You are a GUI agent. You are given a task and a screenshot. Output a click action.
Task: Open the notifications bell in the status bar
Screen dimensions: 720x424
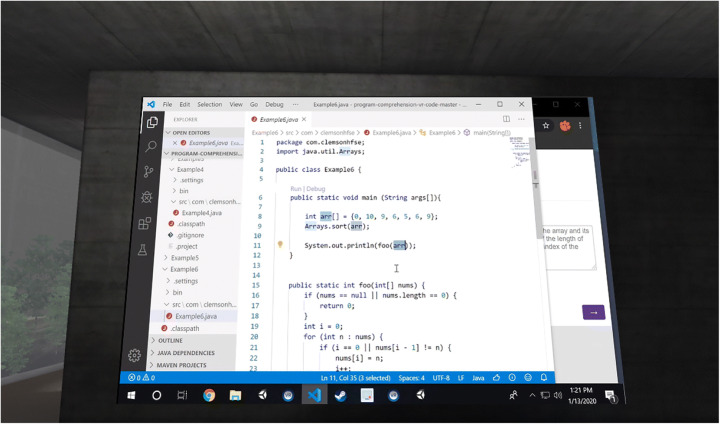point(544,378)
